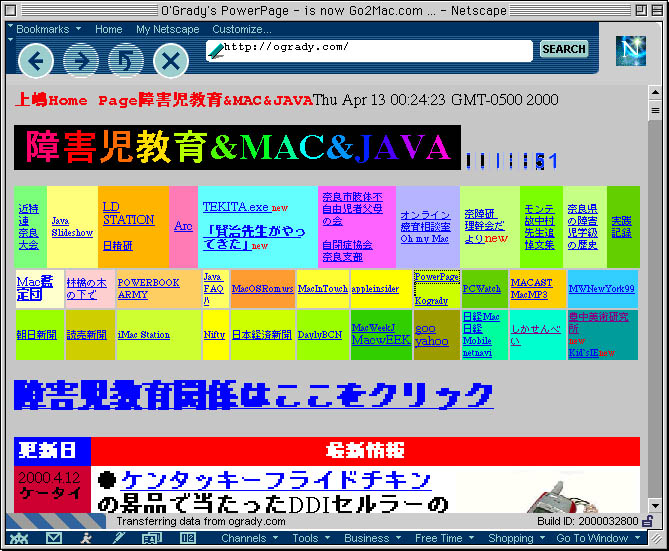The width and height of the screenshot is (669, 551).
Task: Open the goo link
Action: (x=425, y=329)
